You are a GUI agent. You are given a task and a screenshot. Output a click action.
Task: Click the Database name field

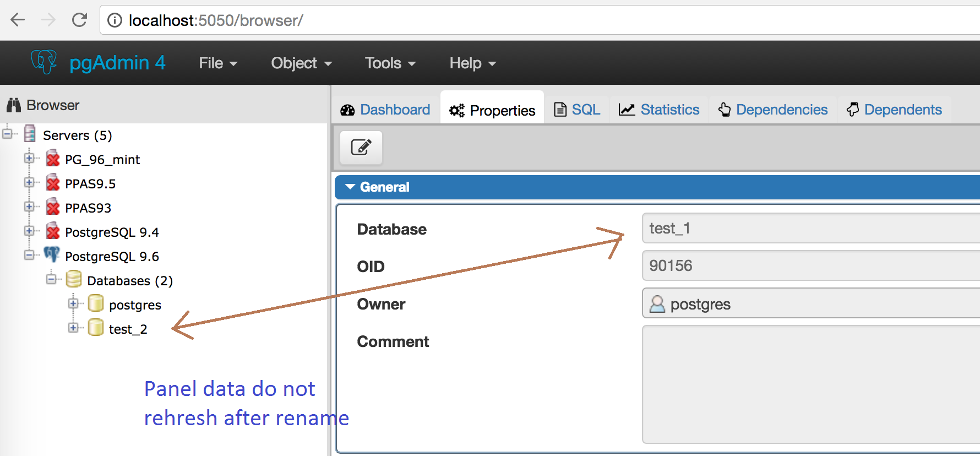pos(809,229)
